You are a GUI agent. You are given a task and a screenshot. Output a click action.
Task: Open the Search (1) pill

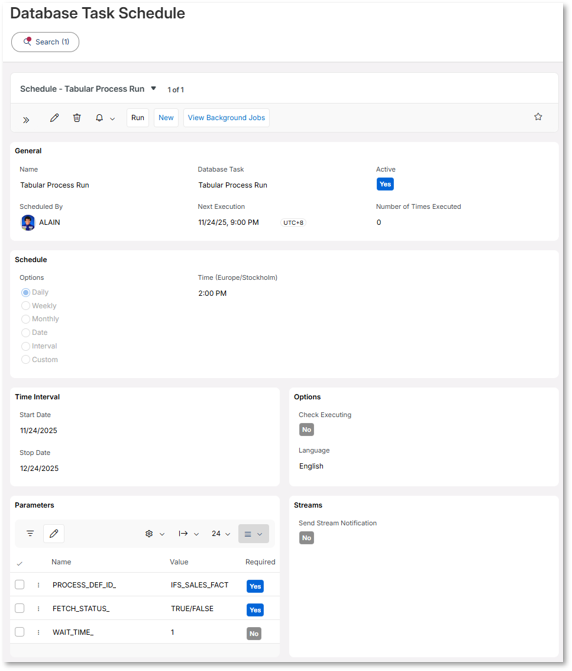tap(45, 42)
